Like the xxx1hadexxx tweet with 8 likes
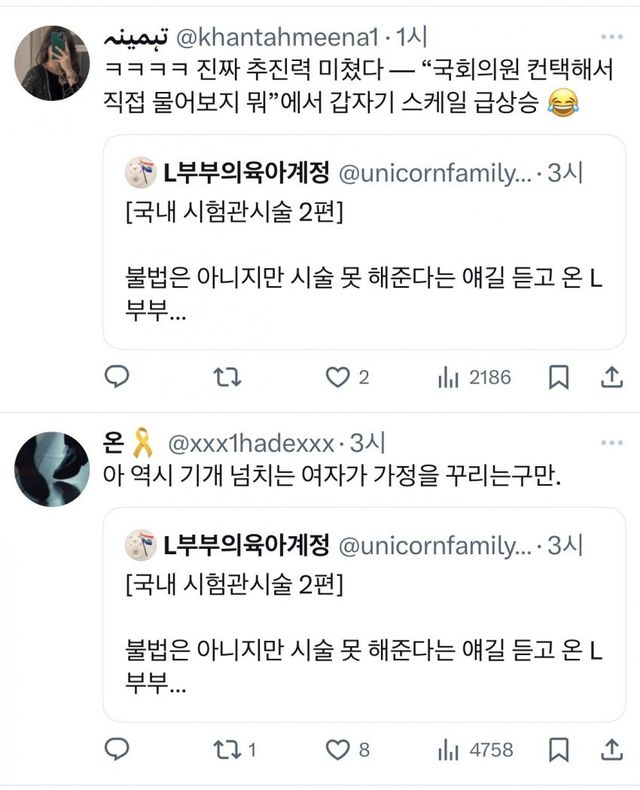The image size is (640, 790). [x=339, y=749]
